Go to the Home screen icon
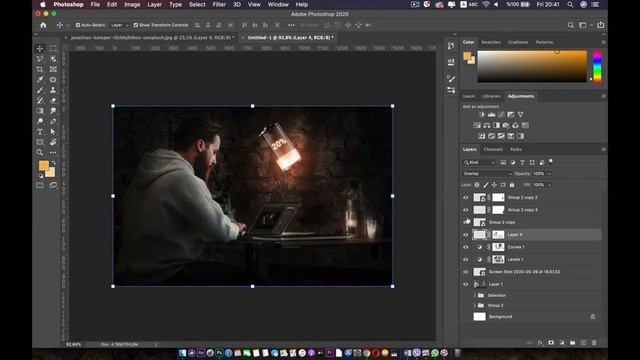 43,25
